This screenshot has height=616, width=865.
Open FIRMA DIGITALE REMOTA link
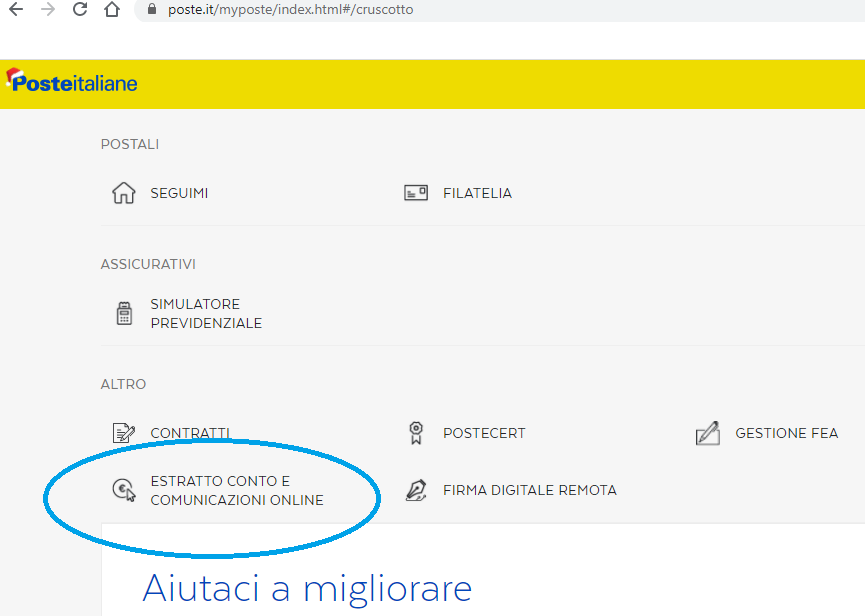530,490
